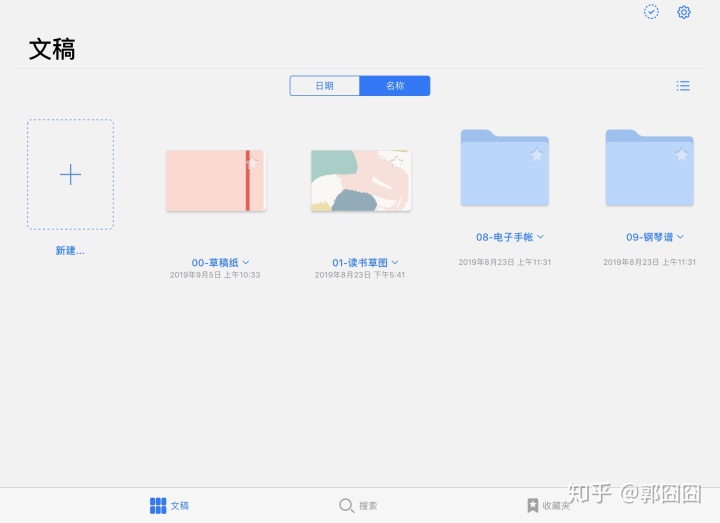Viewport: 720px width, 523px height.
Task: Open the 09-钢琴谱 folder image
Action: point(649,168)
